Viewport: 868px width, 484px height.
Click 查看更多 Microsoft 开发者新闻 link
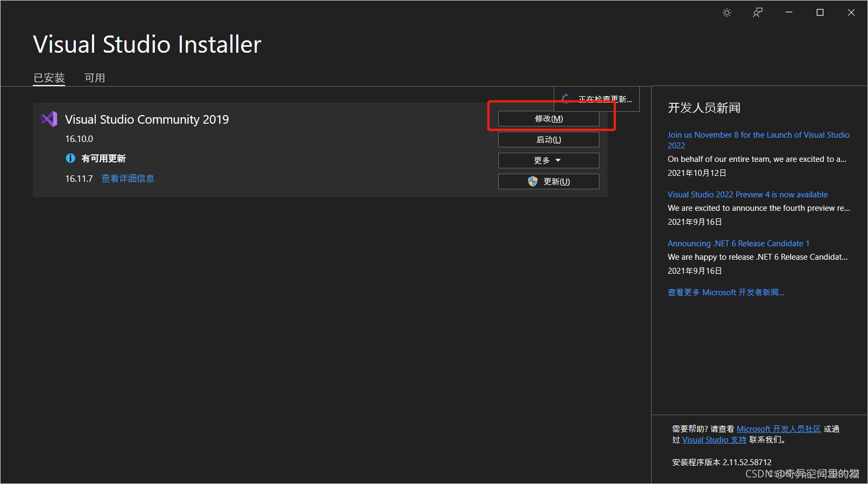point(726,292)
